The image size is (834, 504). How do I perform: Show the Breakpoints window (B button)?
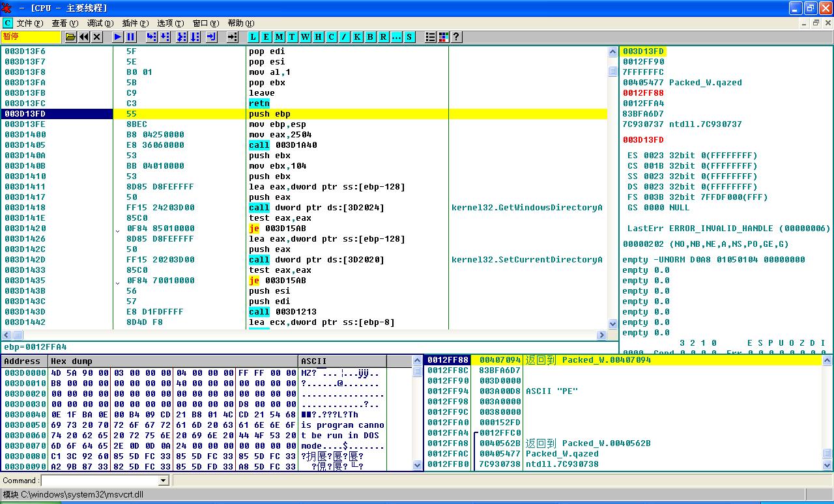point(370,37)
